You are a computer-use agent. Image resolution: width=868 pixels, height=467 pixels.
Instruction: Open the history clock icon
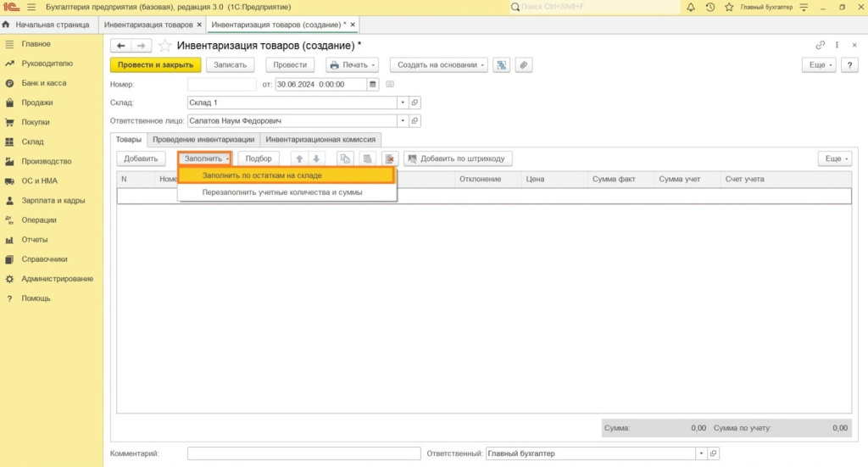coord(709,7)
